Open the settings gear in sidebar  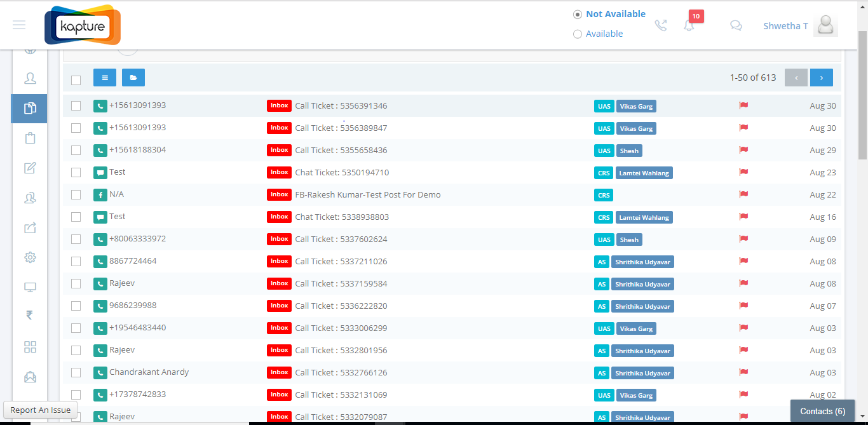pos(30,257)
